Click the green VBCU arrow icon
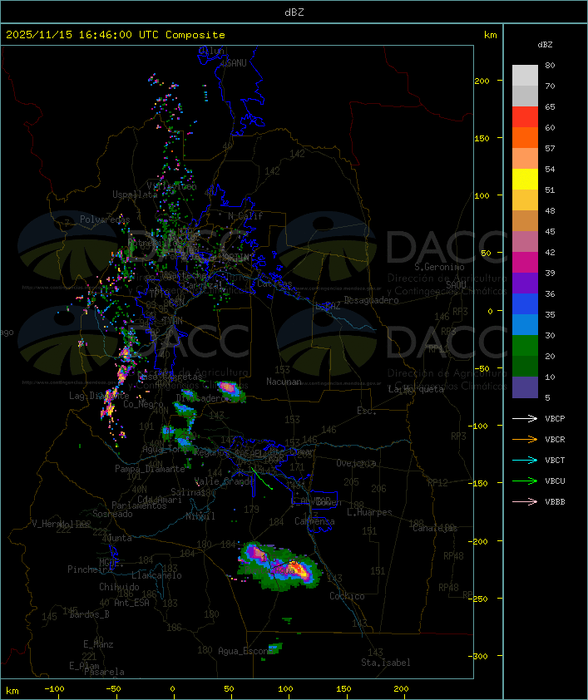Screen dimensions: 588x700 coord(525,481)
